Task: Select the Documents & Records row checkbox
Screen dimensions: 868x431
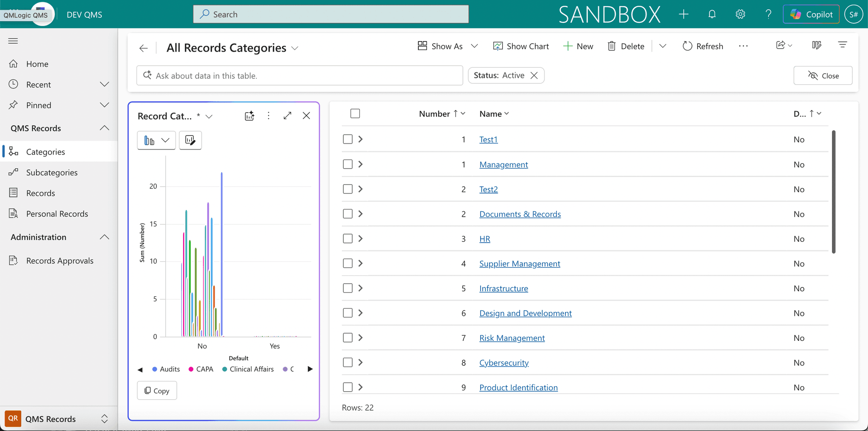Action: point(348,214)
